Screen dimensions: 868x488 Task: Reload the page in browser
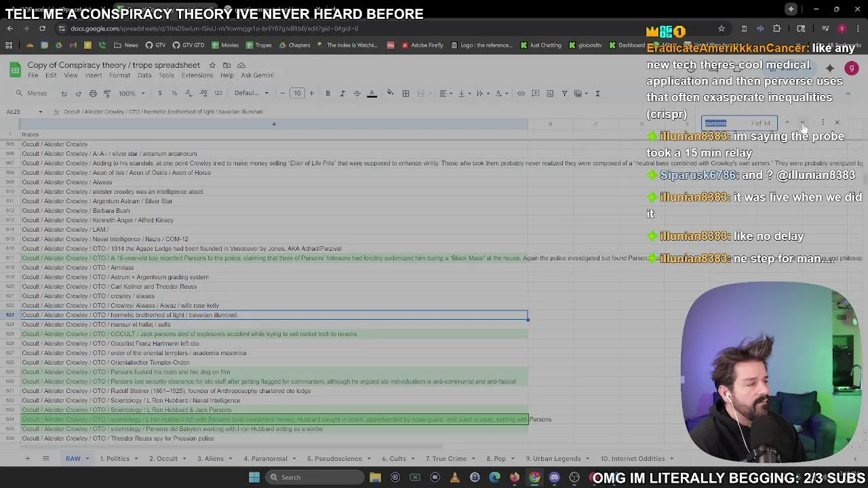(42, 28)
